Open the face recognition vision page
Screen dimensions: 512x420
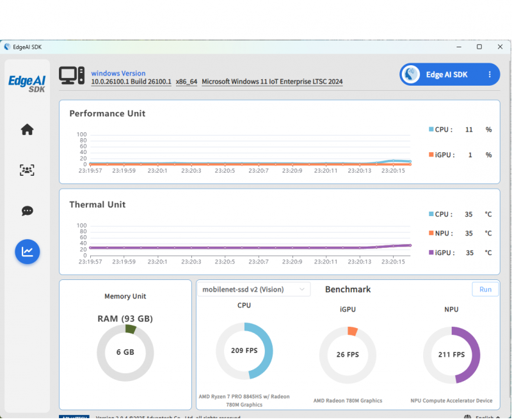[27, 170]
